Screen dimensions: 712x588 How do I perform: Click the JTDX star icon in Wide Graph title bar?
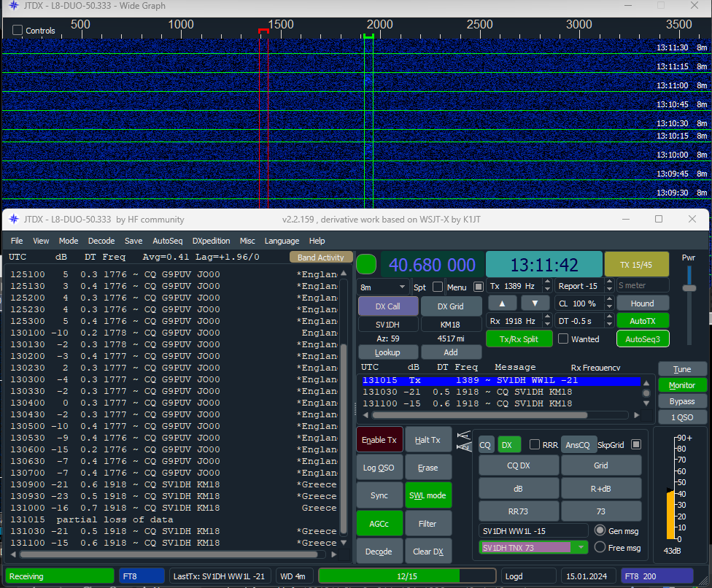14,6
